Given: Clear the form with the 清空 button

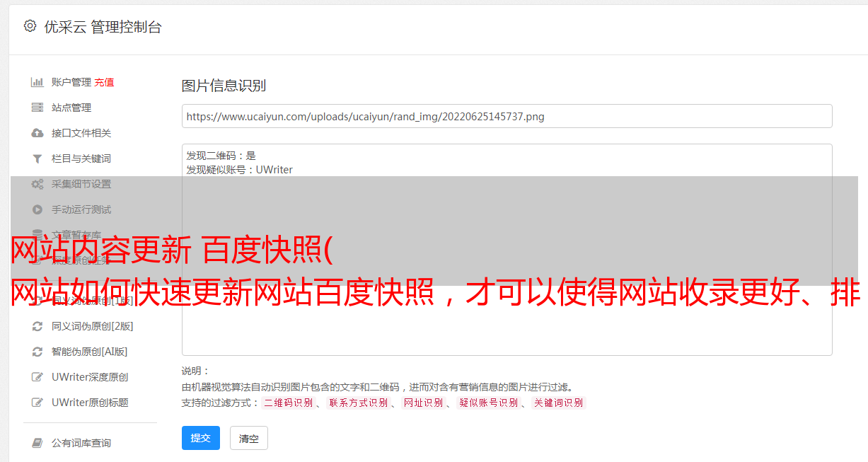Looking at the screenshot, I should [249, 438].
